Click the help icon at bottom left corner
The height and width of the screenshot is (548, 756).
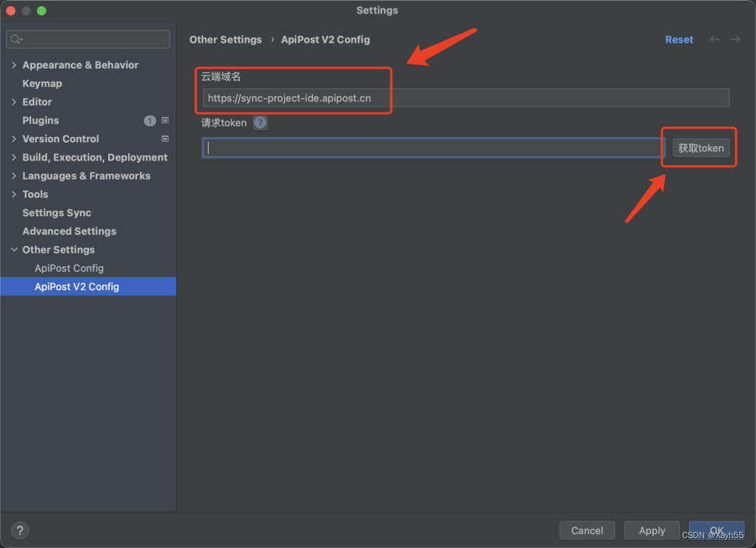point(19,530)
